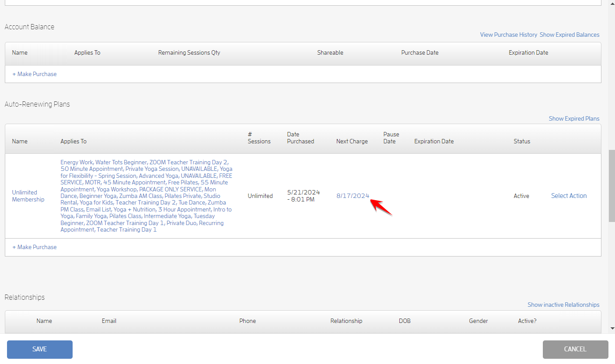Open the 45 Minute Appointment link
This screenshot has height=364, width=615.
134,182
